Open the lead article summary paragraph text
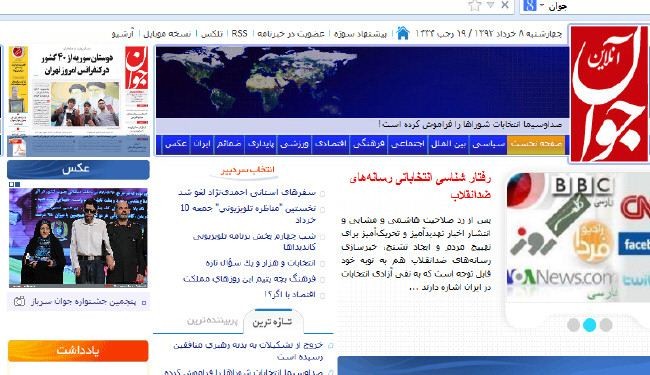The image size is (650, 375). (416, 254)
